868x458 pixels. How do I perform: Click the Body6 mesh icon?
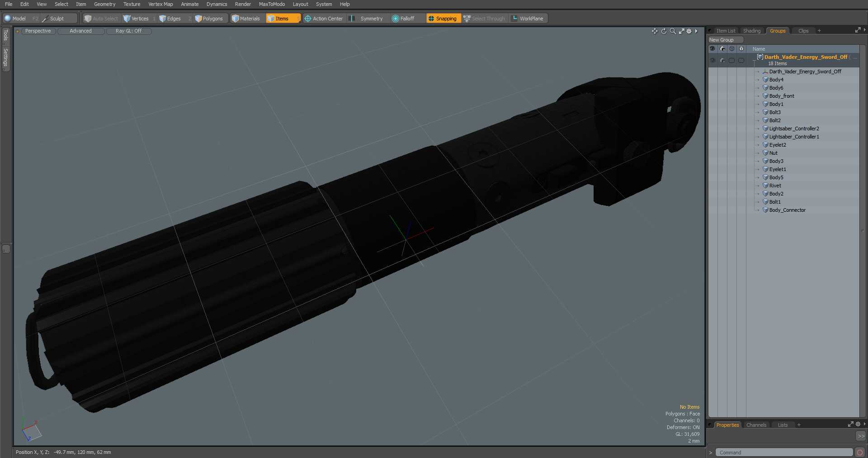pos(765,88)
